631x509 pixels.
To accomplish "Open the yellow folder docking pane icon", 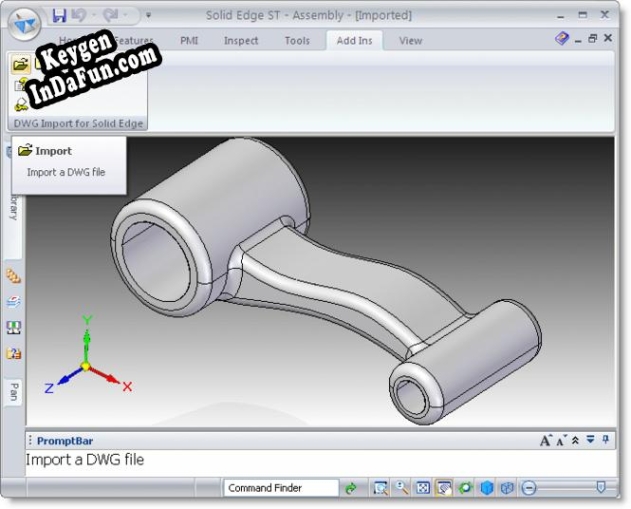I will 13,354.
